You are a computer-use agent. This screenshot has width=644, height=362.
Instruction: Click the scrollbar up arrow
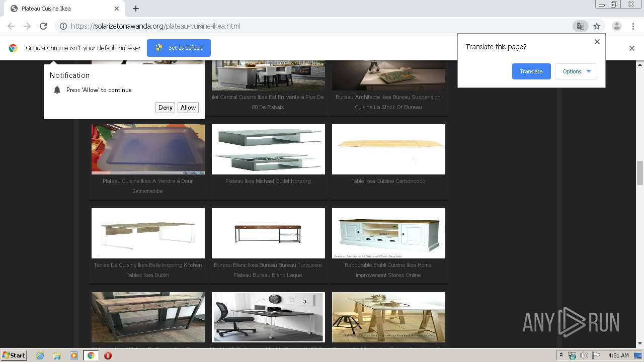point(640,64)
